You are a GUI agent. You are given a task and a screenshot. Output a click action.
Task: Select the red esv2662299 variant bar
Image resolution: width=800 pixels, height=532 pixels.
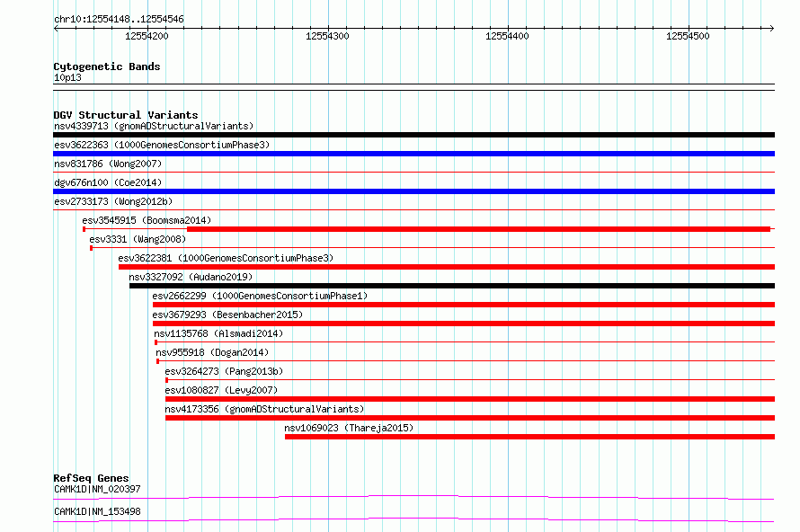click(464, 305)
